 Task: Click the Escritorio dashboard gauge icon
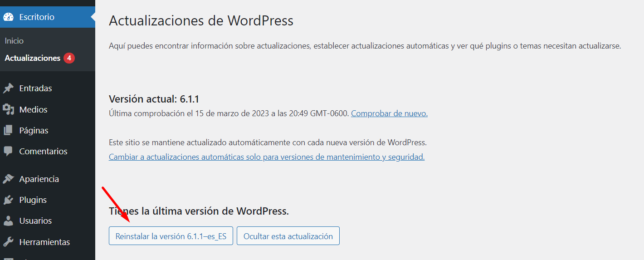pyautogui.click(x=8, y=17)
